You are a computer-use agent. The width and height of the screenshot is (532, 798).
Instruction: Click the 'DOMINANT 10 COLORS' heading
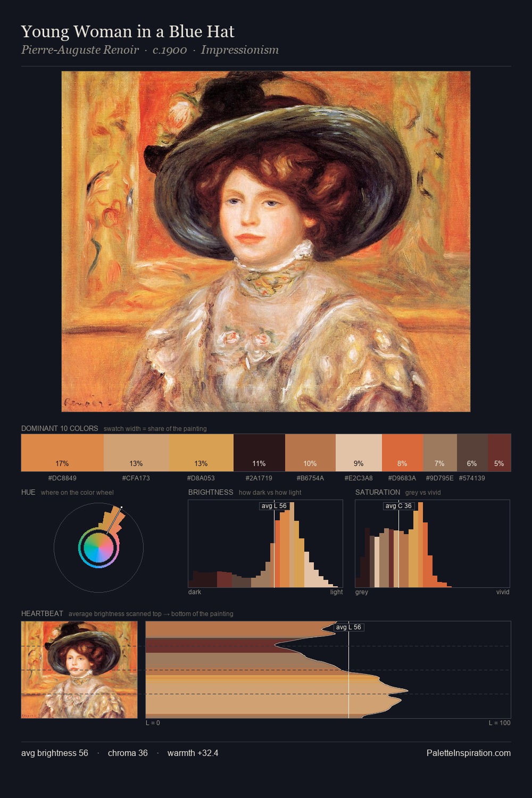click(60, 428)
